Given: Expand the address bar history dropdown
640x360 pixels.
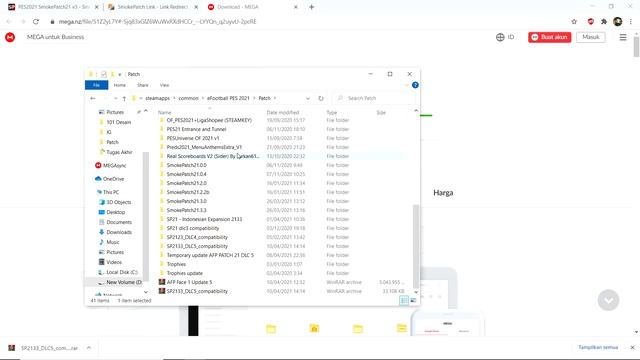Looking at the screenshot, I should click(308, 98).
